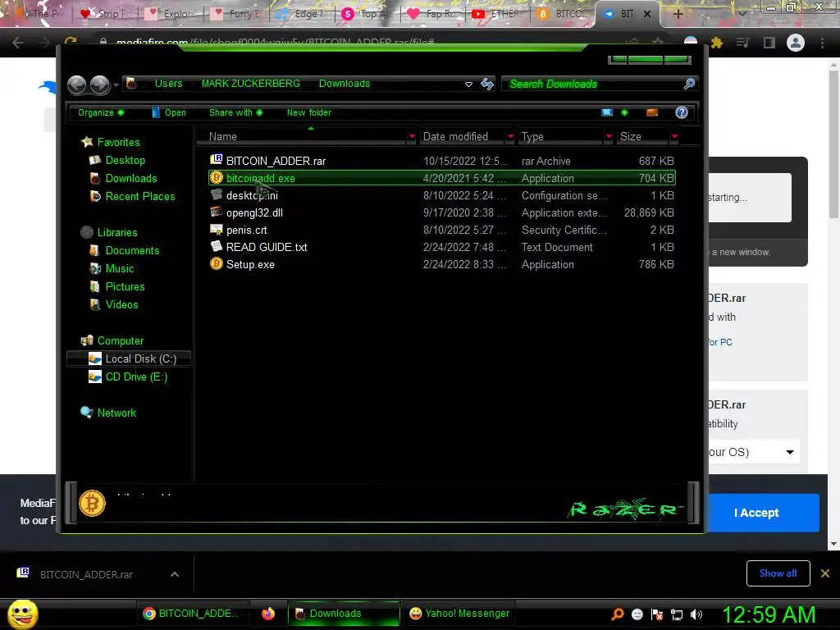Click Downloads taskbar button
This screenshot has width=840, height=630.
[344, 614]
